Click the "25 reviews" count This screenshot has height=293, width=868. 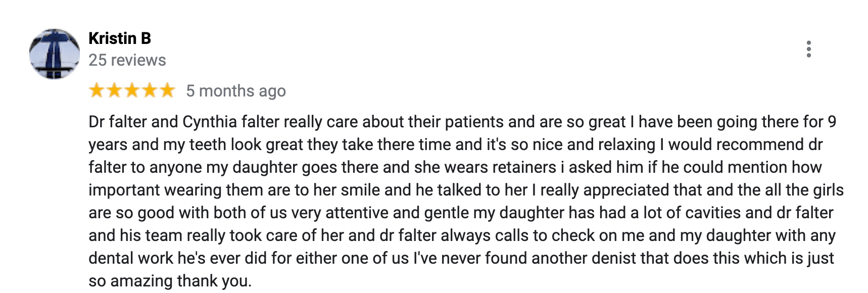click(x=127, y=60)
